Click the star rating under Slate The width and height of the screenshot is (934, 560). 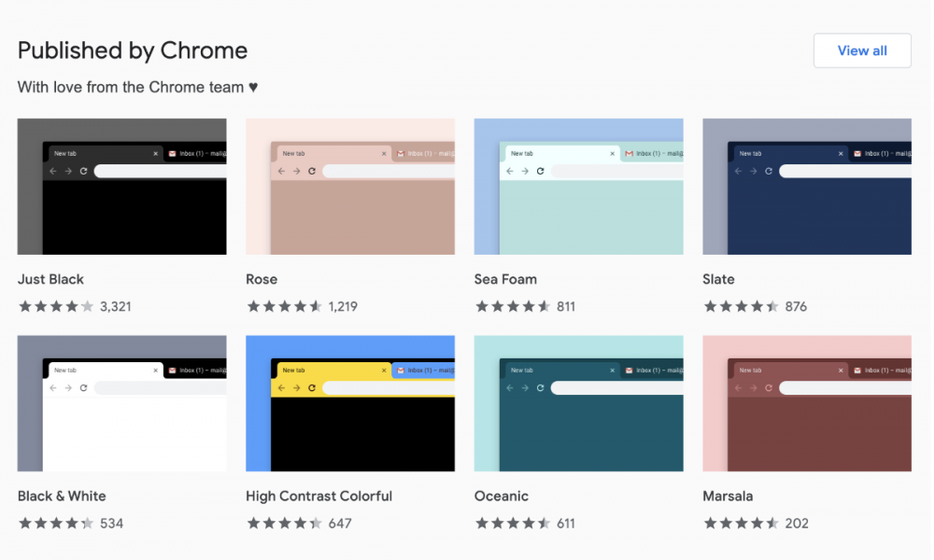pos(741,306)
